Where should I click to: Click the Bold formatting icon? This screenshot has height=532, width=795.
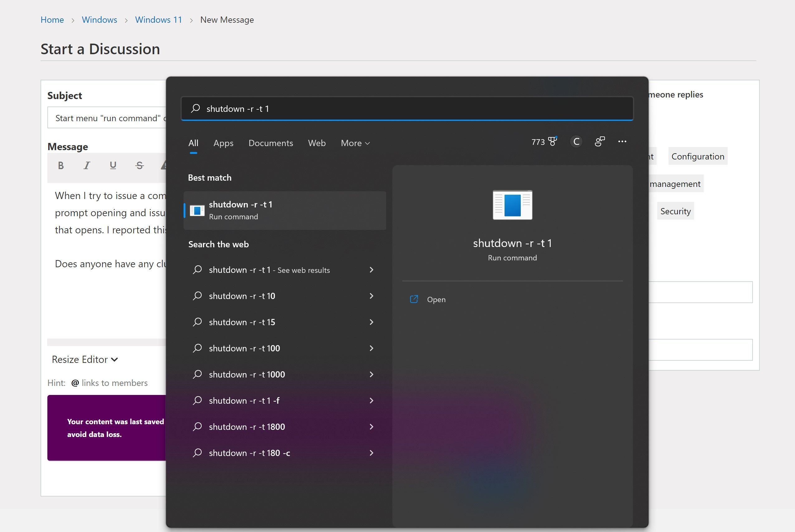coord(61,165)
